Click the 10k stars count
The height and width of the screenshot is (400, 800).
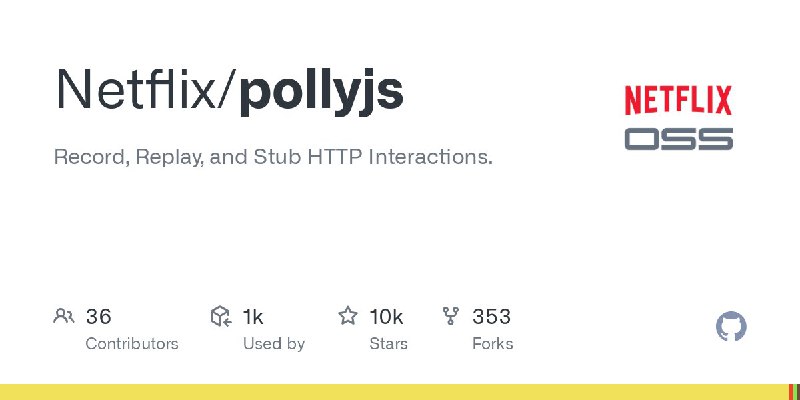click(x=386, y=317)
